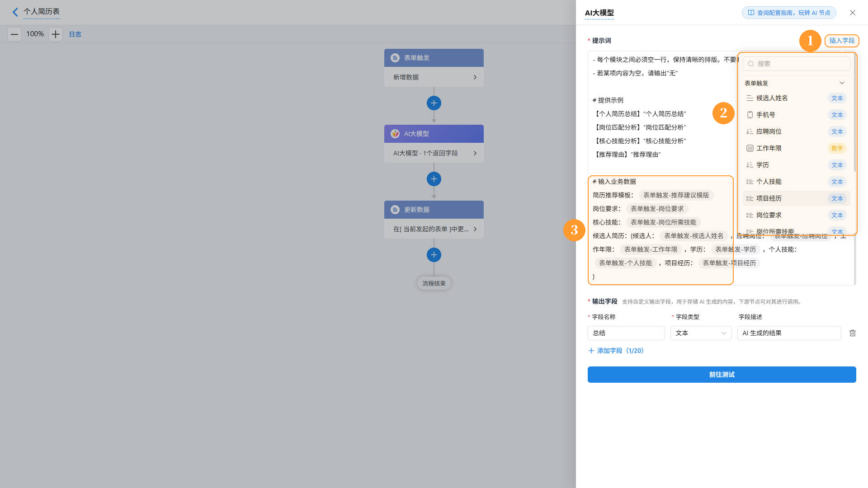
Task: Open the AI大模型 · 1个返回字段 node row
Action: [434, 153]
